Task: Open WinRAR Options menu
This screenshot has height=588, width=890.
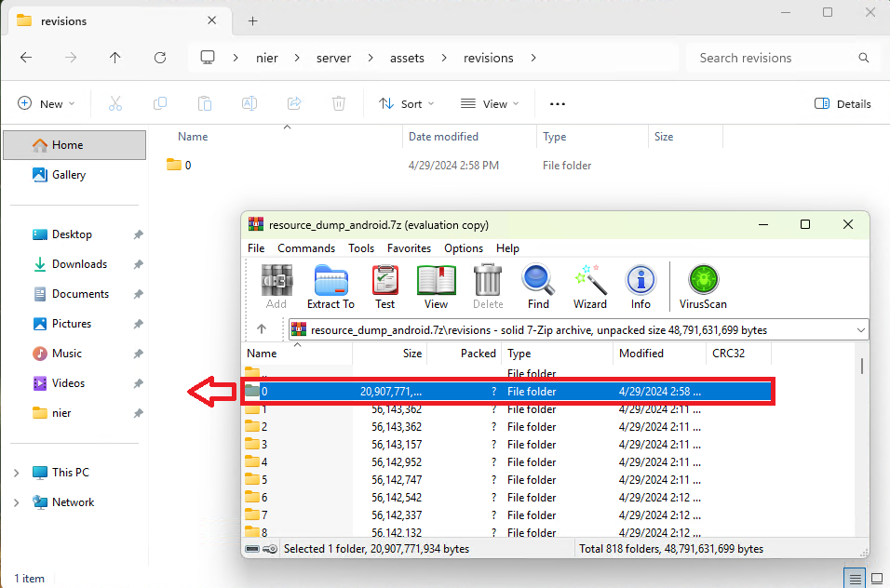Action: click(x=464, y=248)
